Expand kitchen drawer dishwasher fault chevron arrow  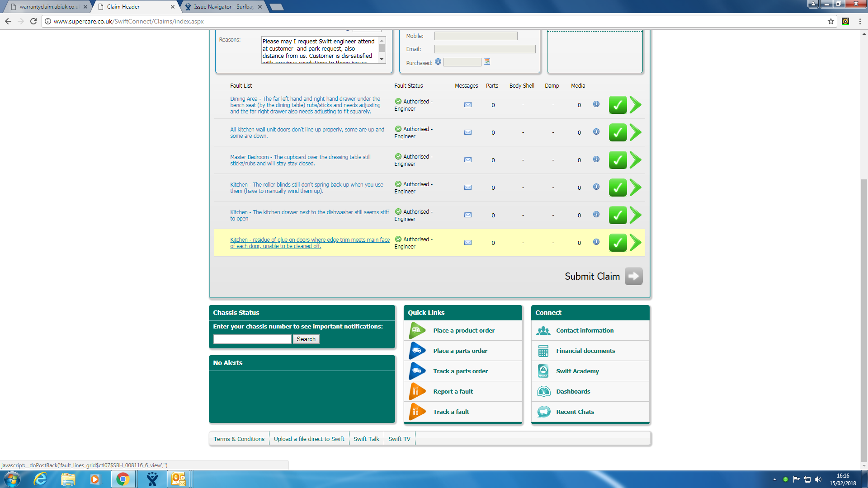(636, 215)
